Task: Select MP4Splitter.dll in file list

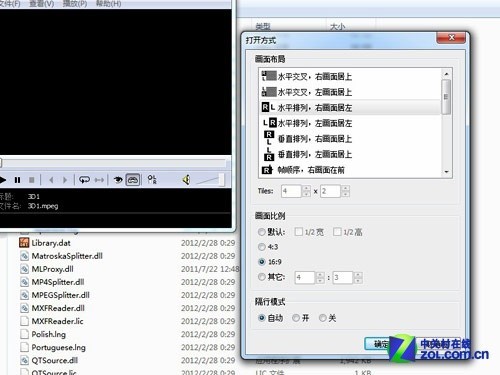Action: point(58,282)
